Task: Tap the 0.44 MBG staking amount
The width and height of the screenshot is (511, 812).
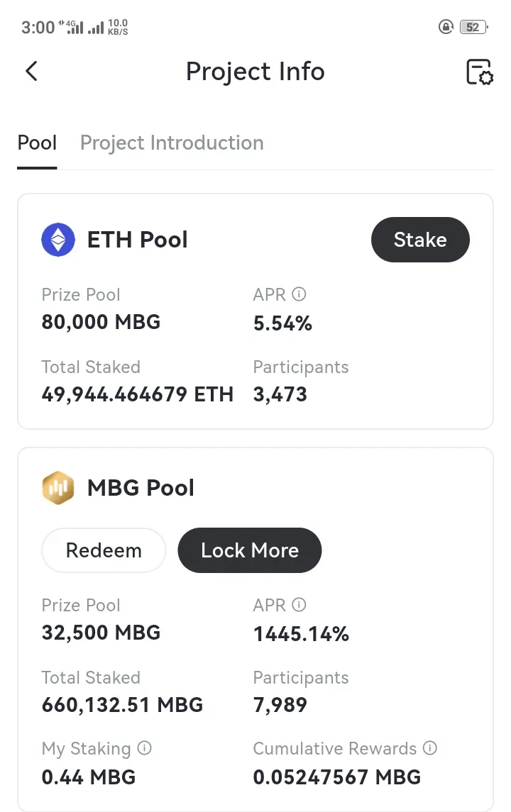Action: click(89, 777)
